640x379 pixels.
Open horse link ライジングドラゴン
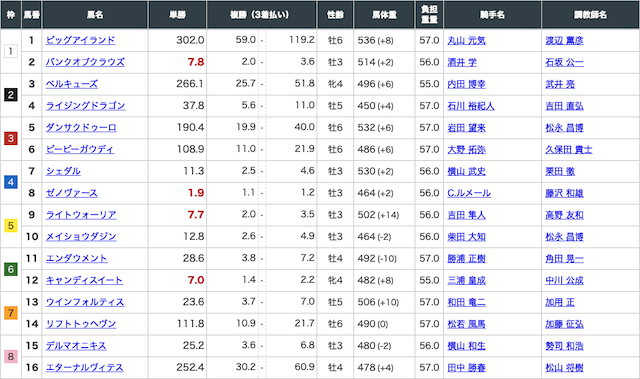85,106
